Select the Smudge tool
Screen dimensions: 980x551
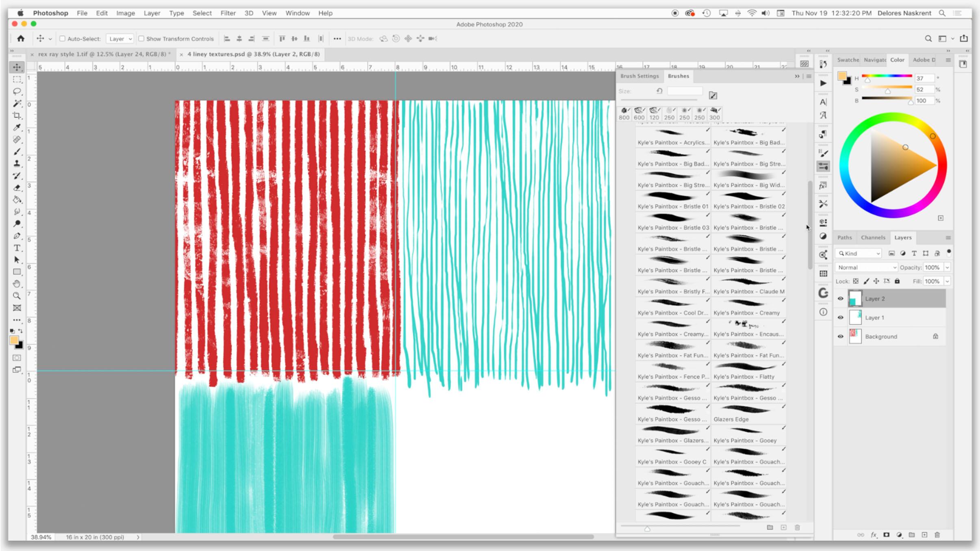click(x=17, y=212)
